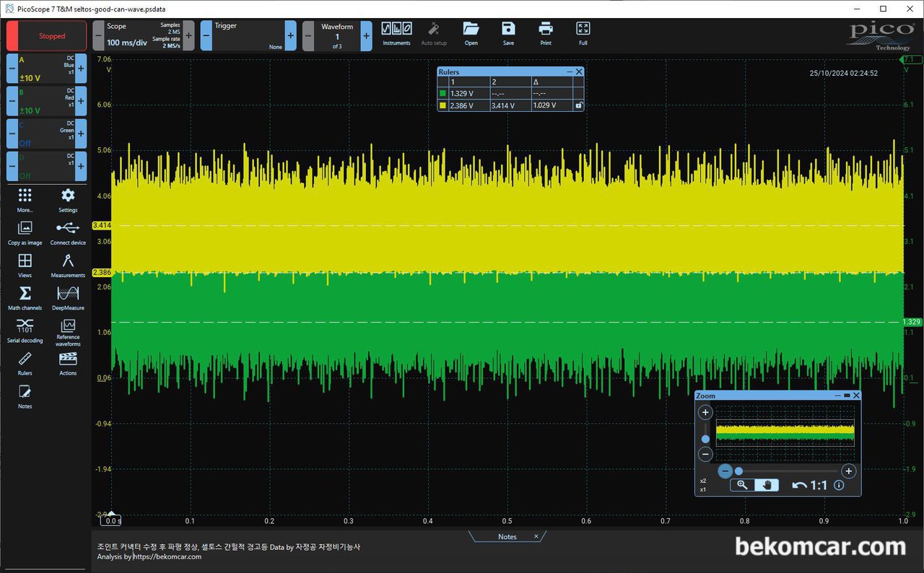Open Channel A ±10 V options
The image size is (924, 573).
click(46, 69)
